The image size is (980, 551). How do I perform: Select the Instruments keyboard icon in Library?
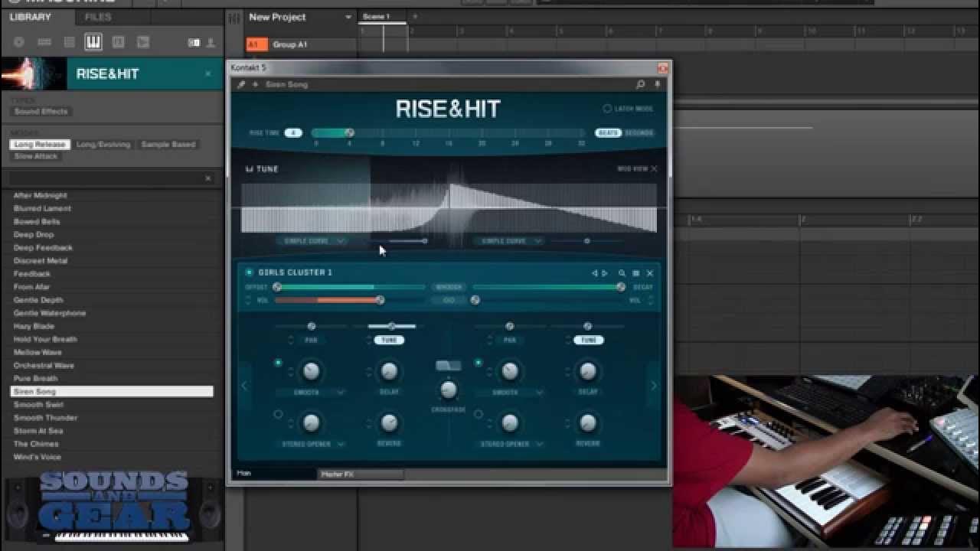(x=93, y=42)
